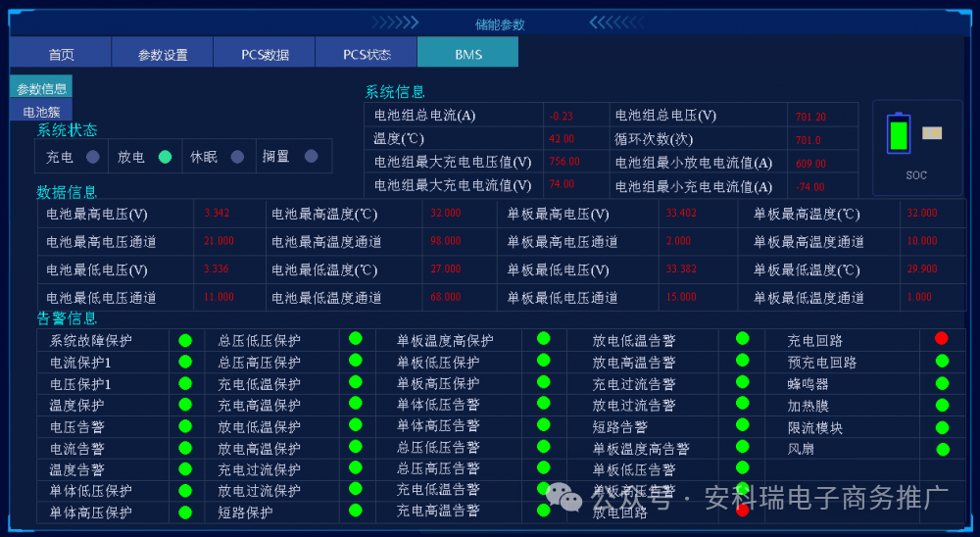Viewport: 980px width, 537px height.
Task: Click the 电流保护1 alarm indicator
Action: pos(185,362)
